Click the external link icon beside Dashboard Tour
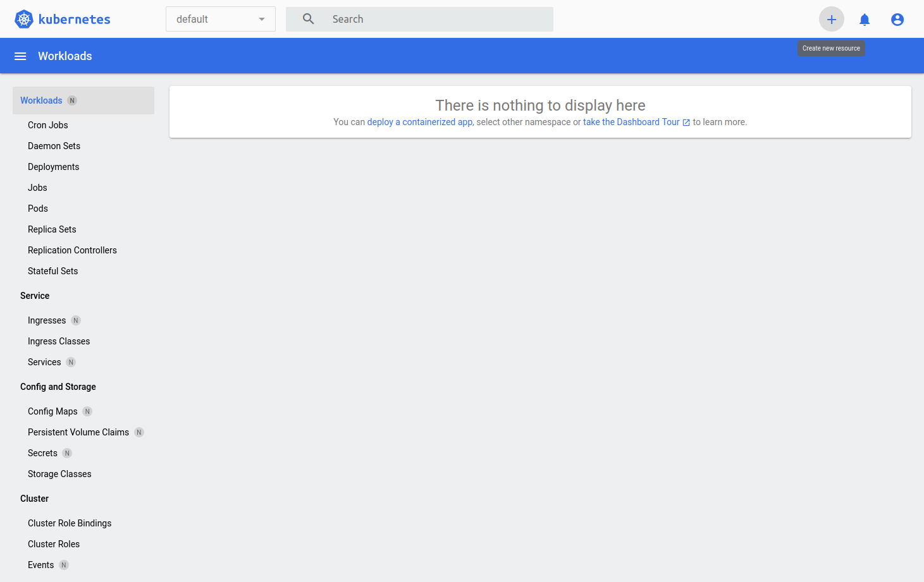 coord(687,122)
